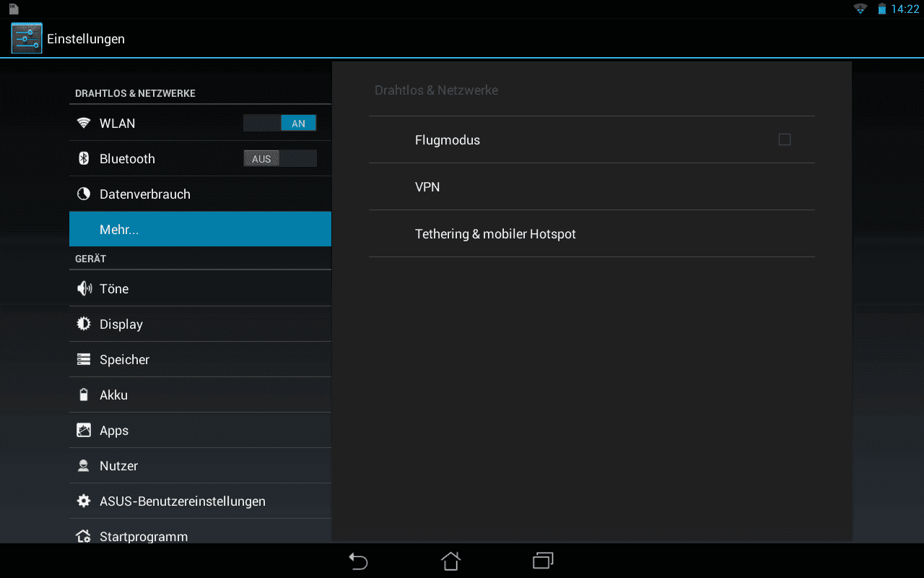Tap the Nutzer user icon
This screenshot has height=578, width=924.
pyautogui.click(x=84, y=465)
